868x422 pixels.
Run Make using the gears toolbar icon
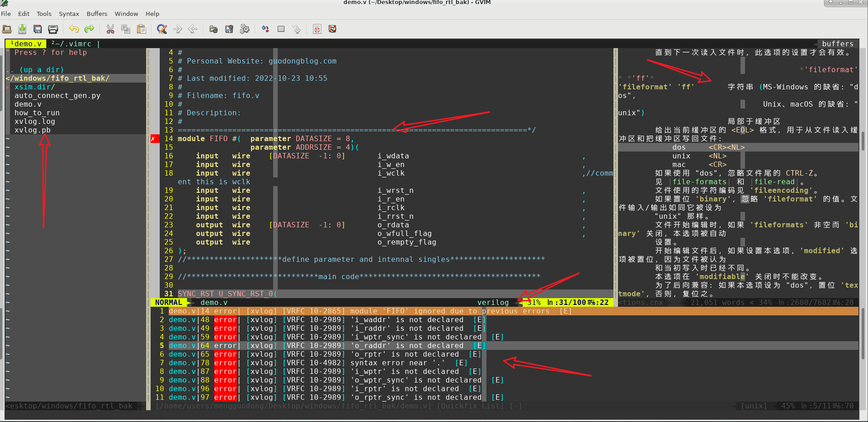pyautogui.click(x=245, y=29)
